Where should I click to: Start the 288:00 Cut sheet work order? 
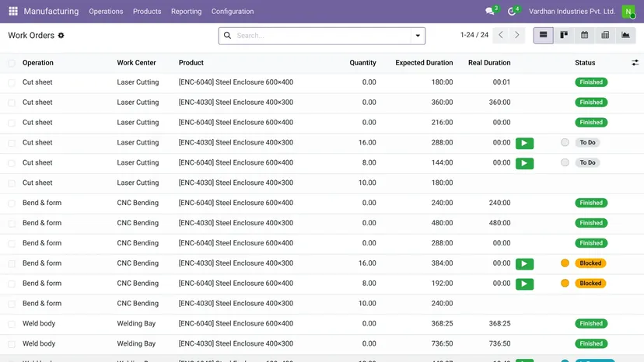[524, 143]
